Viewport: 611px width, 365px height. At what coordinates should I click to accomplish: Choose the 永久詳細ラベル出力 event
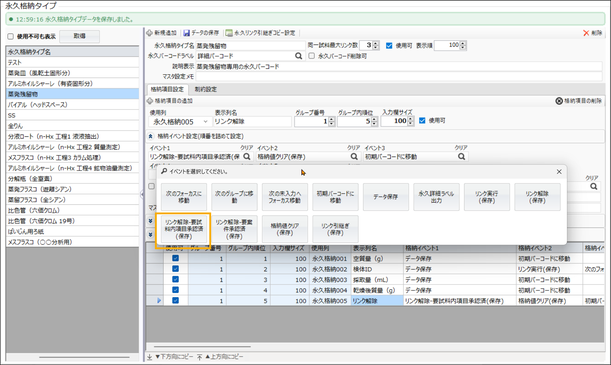point(436,197)
